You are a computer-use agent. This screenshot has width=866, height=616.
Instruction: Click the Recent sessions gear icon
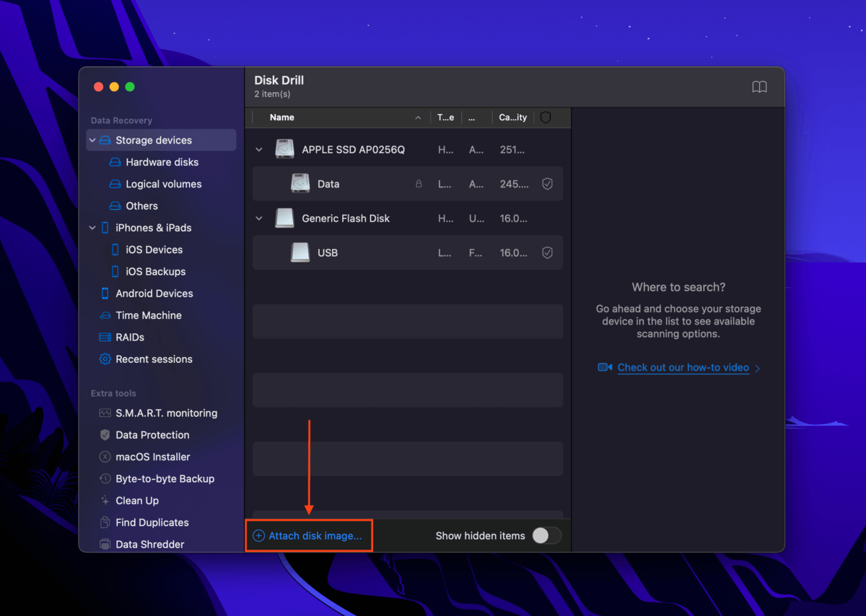pyautogui.click(x=105, y=359)
